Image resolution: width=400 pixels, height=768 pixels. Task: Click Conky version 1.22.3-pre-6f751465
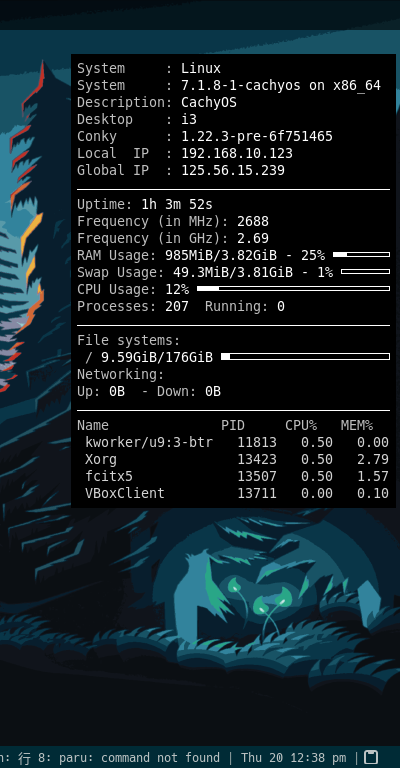[257, 136]
